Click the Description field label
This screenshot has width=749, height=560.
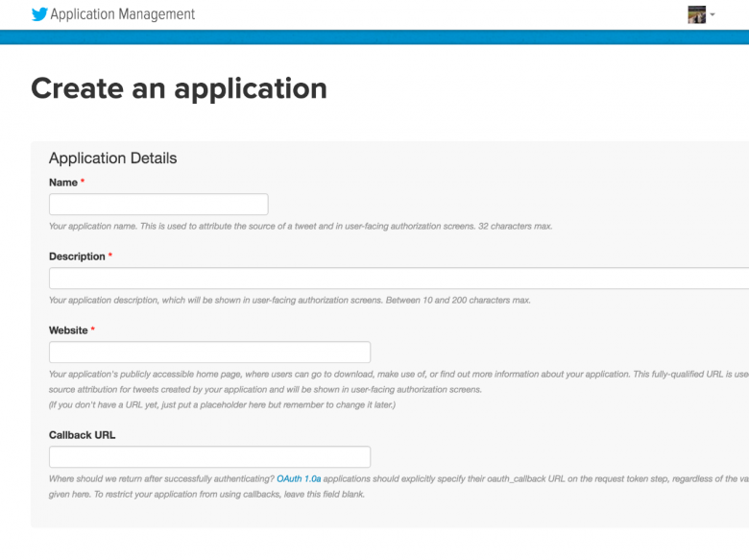click(x=77, y=256)
